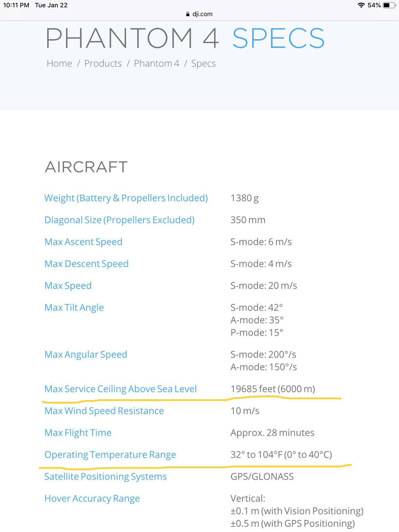Open the Phantom 4 breadcrumb link
The width and height of the screenshot is (399, 532).
[x=157, y=63]
